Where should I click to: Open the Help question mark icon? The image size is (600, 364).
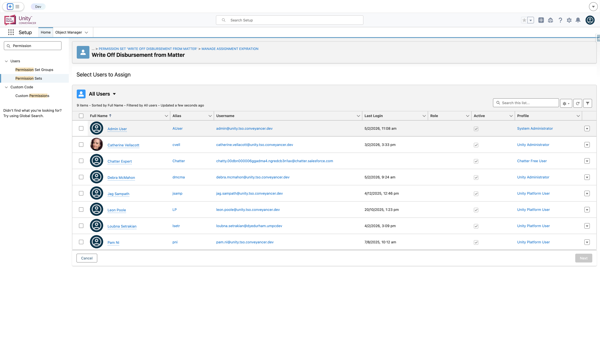click(x=560, y=20)
